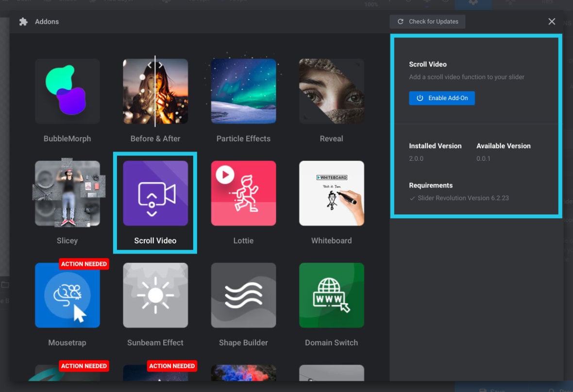Click the 'Installed Version' heading

[x=435, y=146]
